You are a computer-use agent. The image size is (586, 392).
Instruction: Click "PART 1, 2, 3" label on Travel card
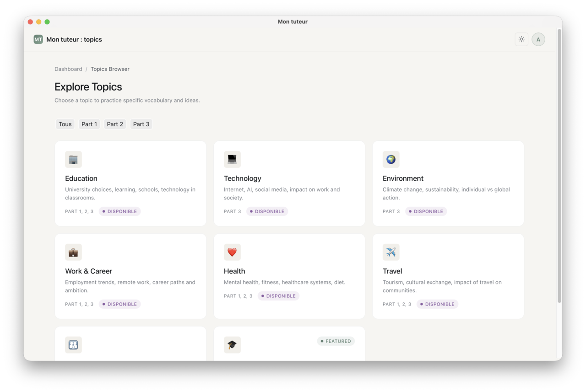tap(397, 304)
